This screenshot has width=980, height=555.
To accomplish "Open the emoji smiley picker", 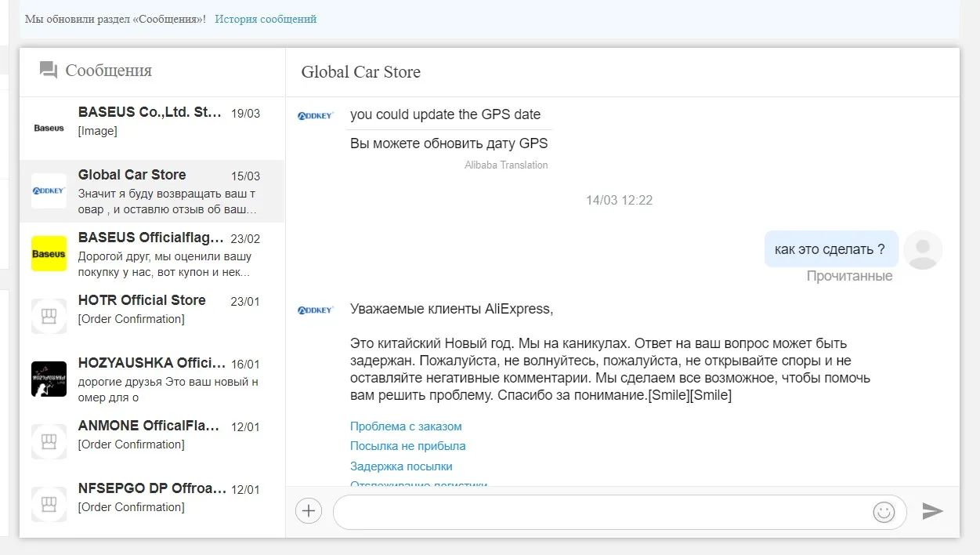I will pos(884,512).
